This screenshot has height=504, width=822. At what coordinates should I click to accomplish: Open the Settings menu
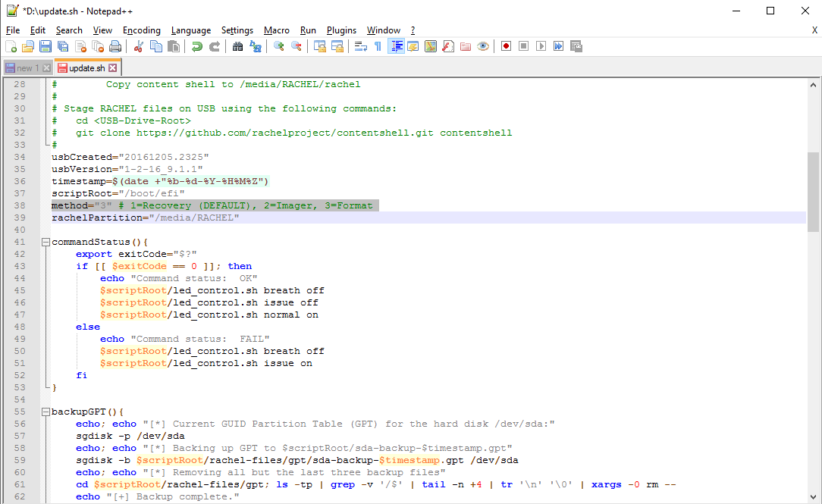point(237,30)
